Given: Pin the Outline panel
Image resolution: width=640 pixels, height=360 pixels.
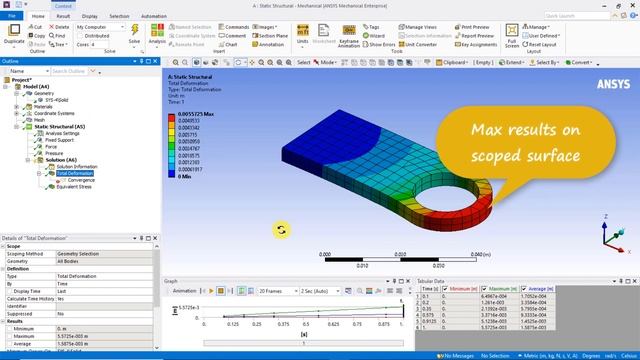Looking at the screenshot, I should [x=142, y=61].
